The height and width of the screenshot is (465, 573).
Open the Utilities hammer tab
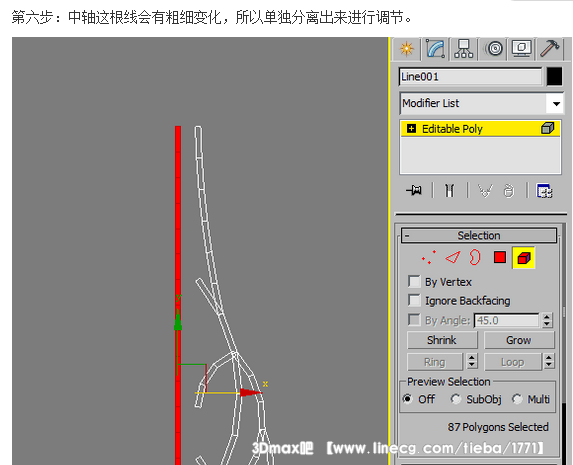tap(549, 49)
